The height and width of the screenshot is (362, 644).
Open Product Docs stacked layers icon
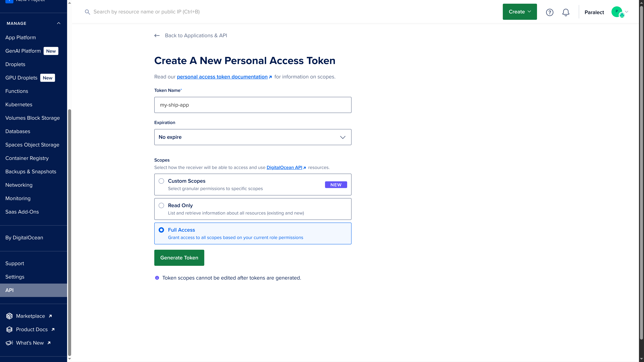pyautogui.click(x=9, y=329)
